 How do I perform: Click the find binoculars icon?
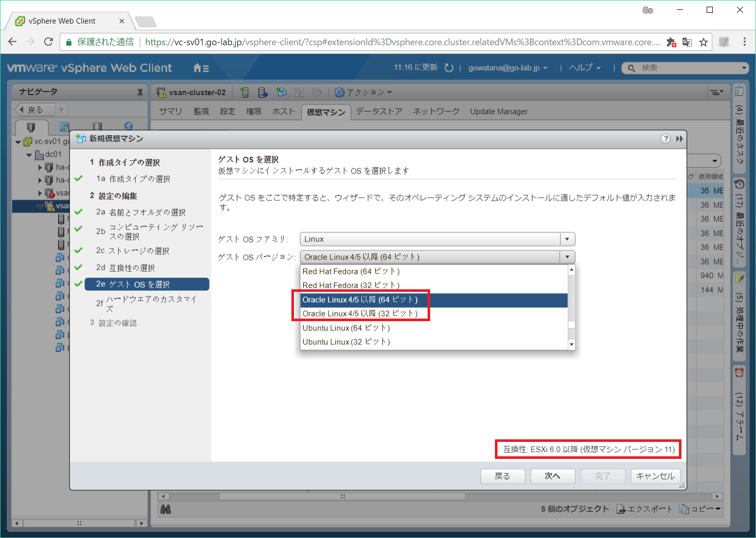pyautogui.click(x=165, y=509)
